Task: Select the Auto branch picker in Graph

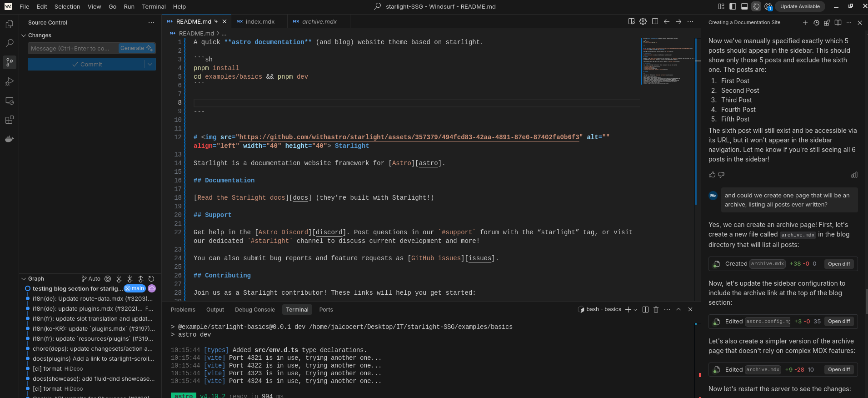Action: 91,279
